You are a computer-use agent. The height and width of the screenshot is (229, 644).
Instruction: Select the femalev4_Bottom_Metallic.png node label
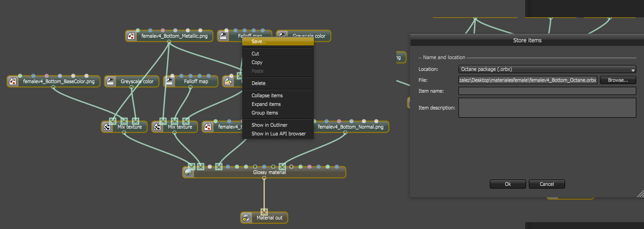point(175,35)
